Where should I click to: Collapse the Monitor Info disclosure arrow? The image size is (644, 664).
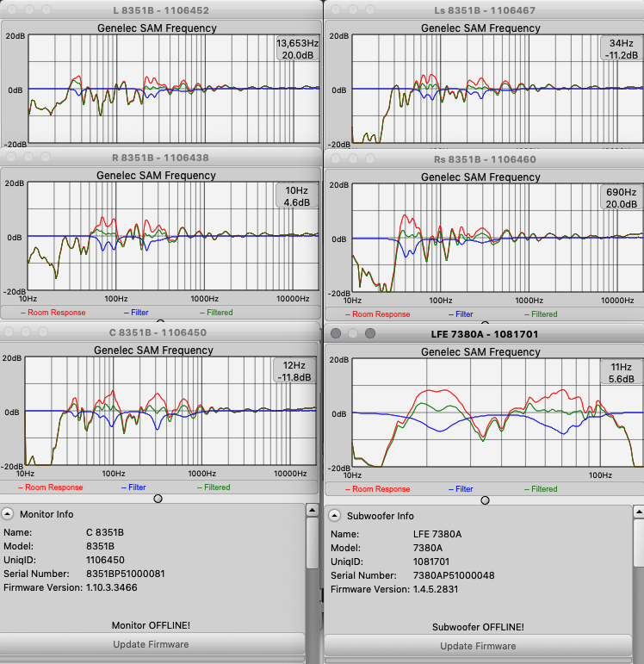pyautogui.click(x=7, y=514)
